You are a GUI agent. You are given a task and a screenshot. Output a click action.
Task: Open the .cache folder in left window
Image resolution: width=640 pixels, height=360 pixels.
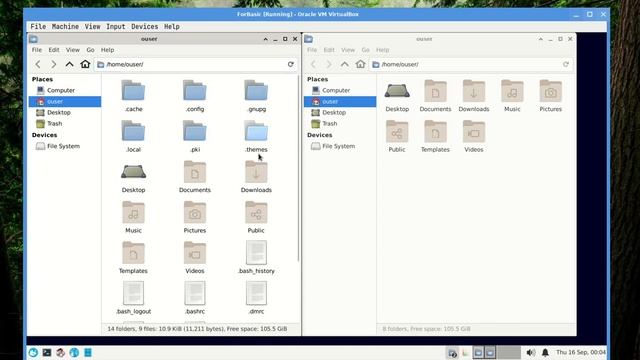(x=133, y=96)
